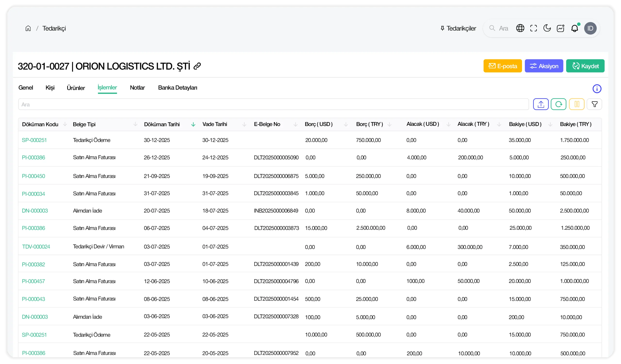This screenshot has height=364, width=621.
Task: Switch to the Genel tab
Action: (26, 88)
